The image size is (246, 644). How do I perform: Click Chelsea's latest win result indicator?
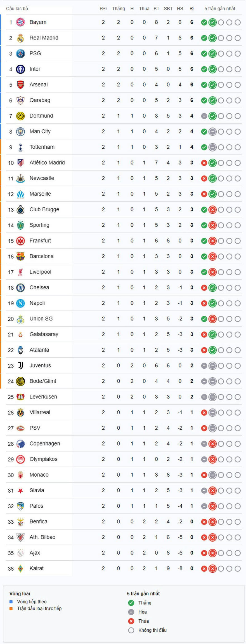point(212,288)
